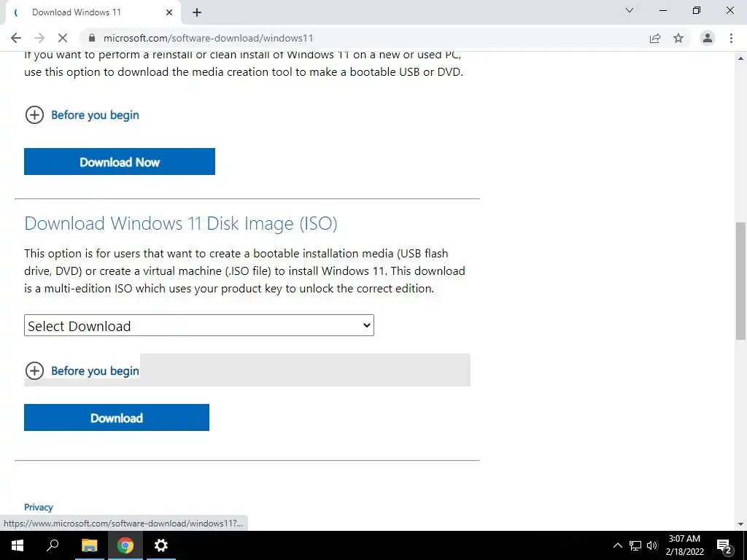Click the address bar URL

pos(208,38)
